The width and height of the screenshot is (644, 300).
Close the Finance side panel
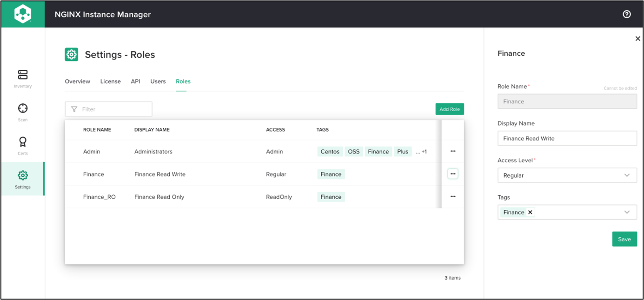(x=637, y=39)
